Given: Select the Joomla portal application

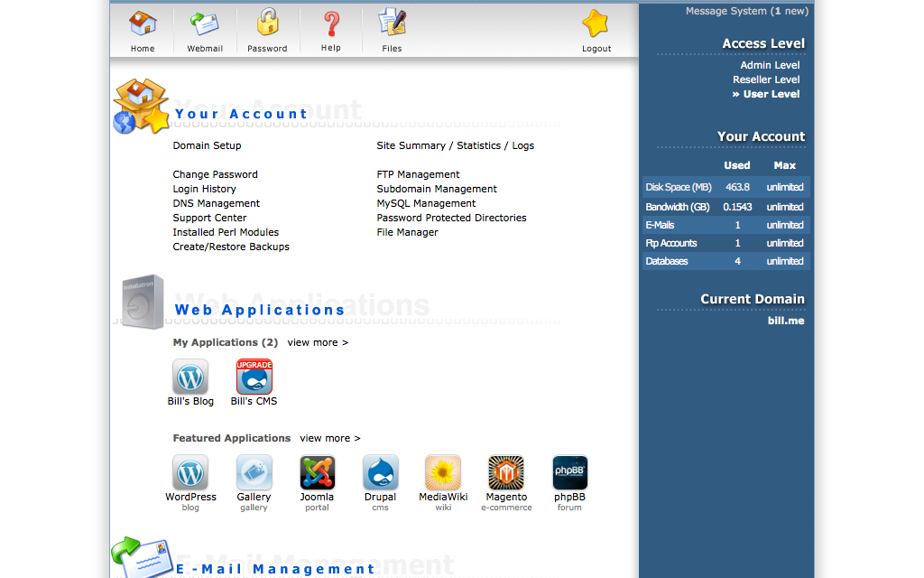Looking at the screenshot, I should tap(317, 472).
